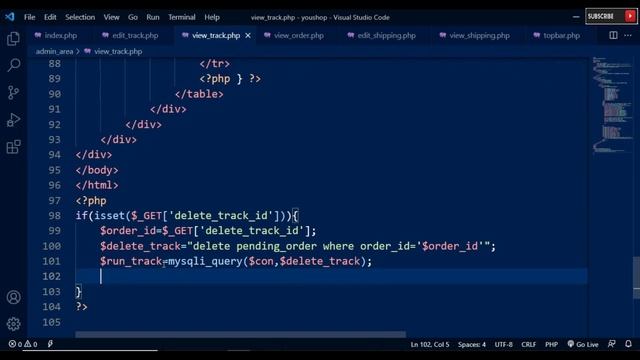Click the port forwarding status icon
The width and height of the screenshot is (640, 360).
click(50, 344)
